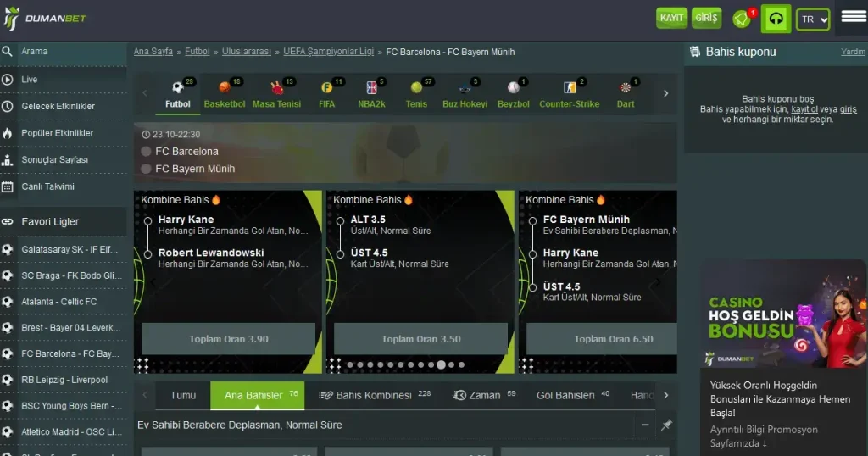Open the headset live support icon
This screenshot has height=456, width=868.
click(x=776, y=19)
